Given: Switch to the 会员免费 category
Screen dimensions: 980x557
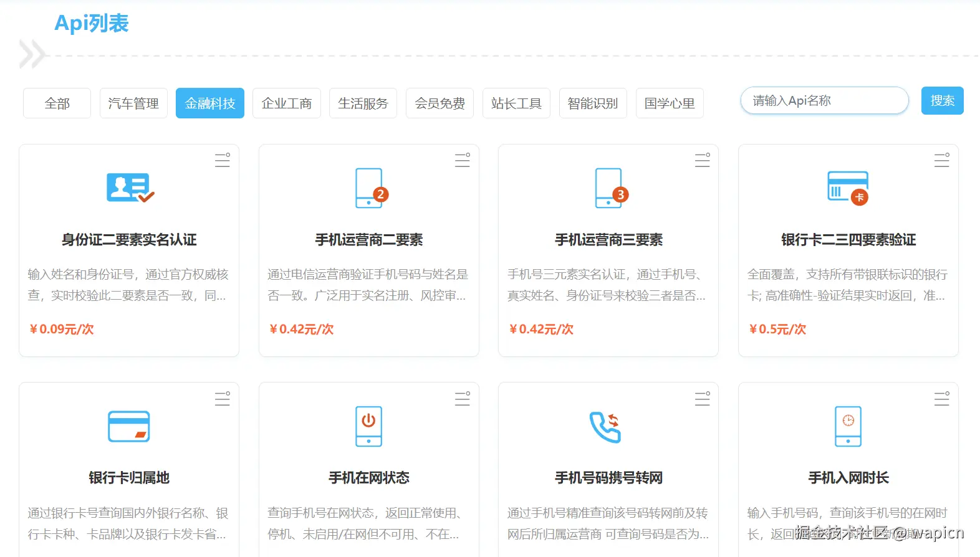Looking at the screenshot, I should (440, 103).
